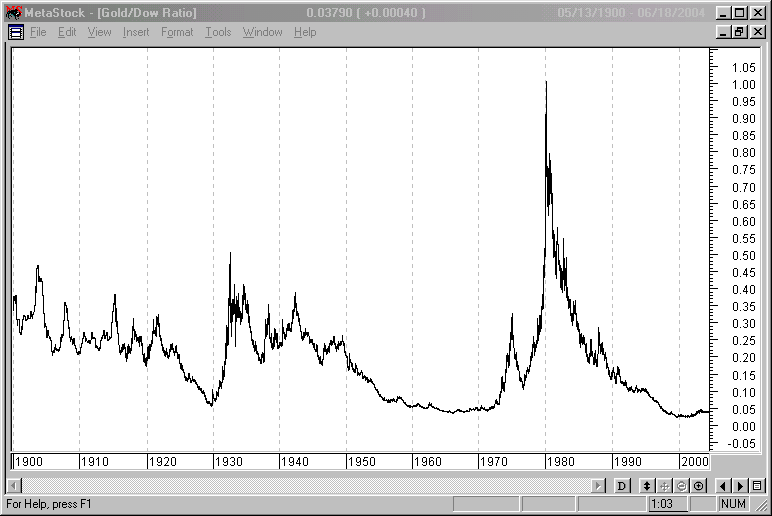The height and width of the screenshot is (516, 772).
Task: Click the NUM indicator in status bar
Action: click(733, 504)
